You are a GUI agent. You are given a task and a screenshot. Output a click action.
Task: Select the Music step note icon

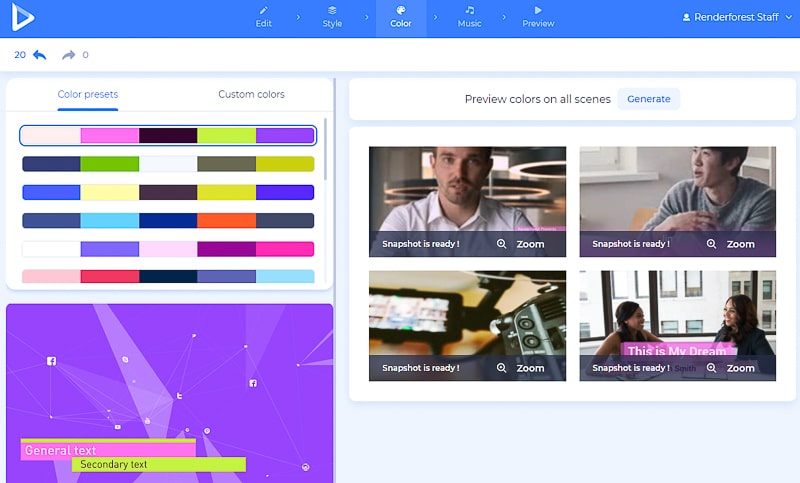tap(469, 11)
